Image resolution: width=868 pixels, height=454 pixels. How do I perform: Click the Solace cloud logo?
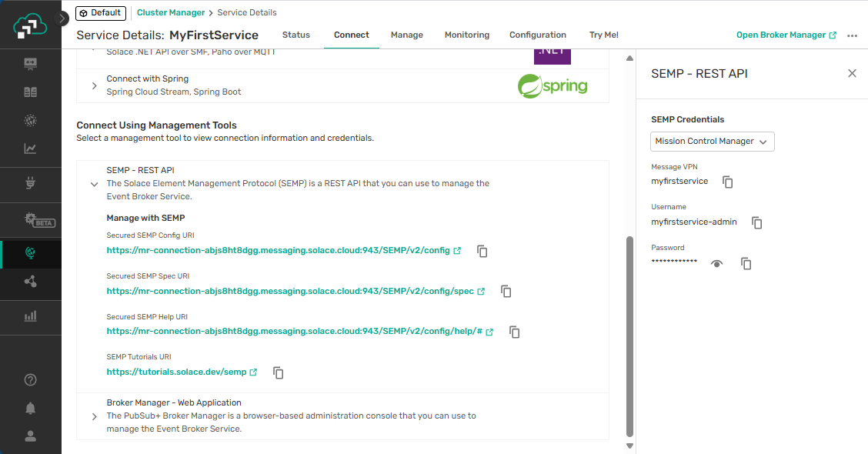(x=30, y=25)
